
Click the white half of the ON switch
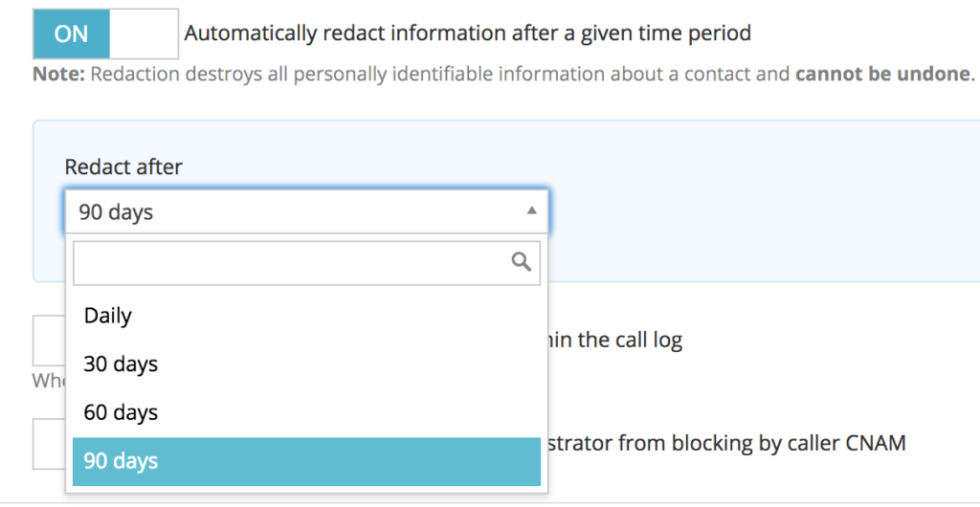pos(145,34)
